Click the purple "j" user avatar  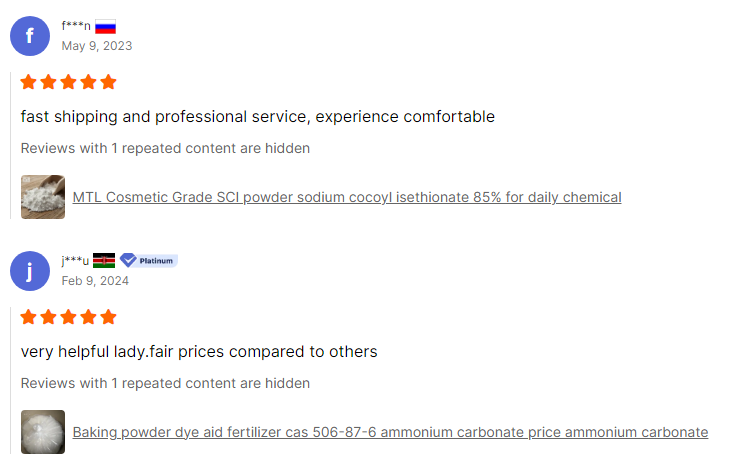tap(30, 271)
